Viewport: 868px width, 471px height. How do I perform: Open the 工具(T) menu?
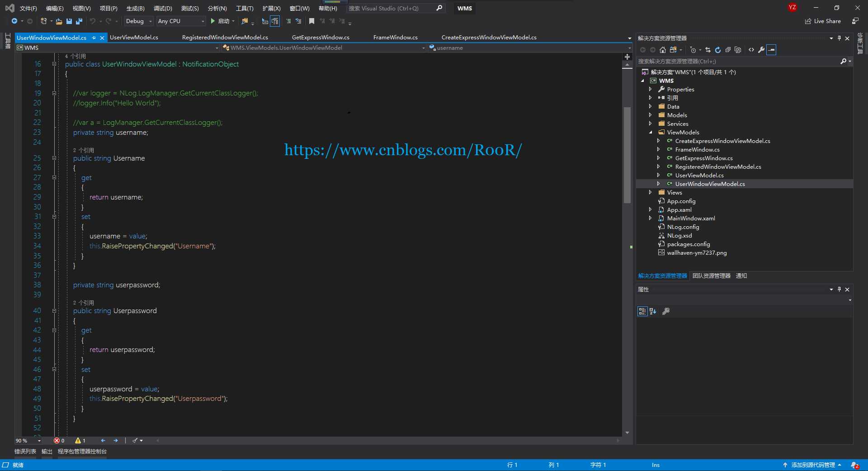(x=244, y=9)
